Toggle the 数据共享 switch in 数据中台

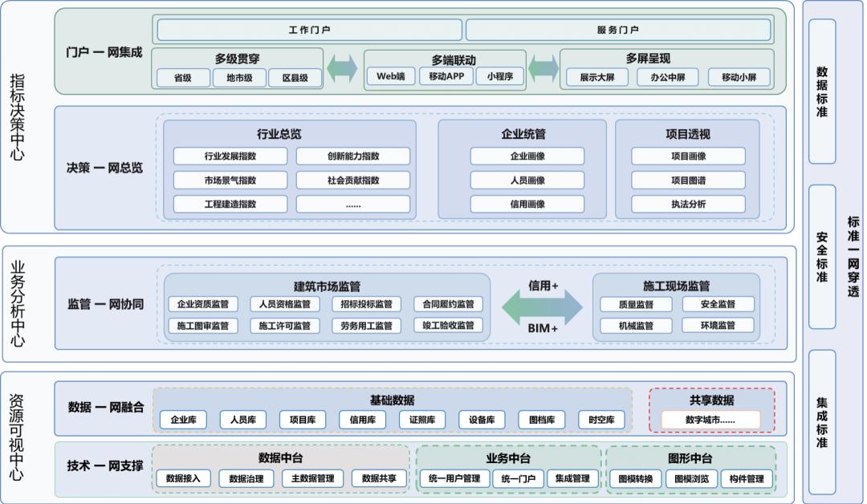pyautogui.click(x=379, y=478)
